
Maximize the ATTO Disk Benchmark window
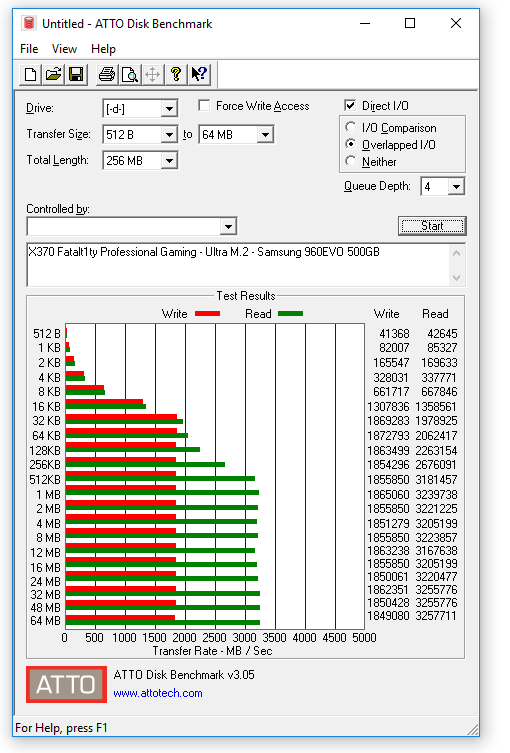point(410,23)
